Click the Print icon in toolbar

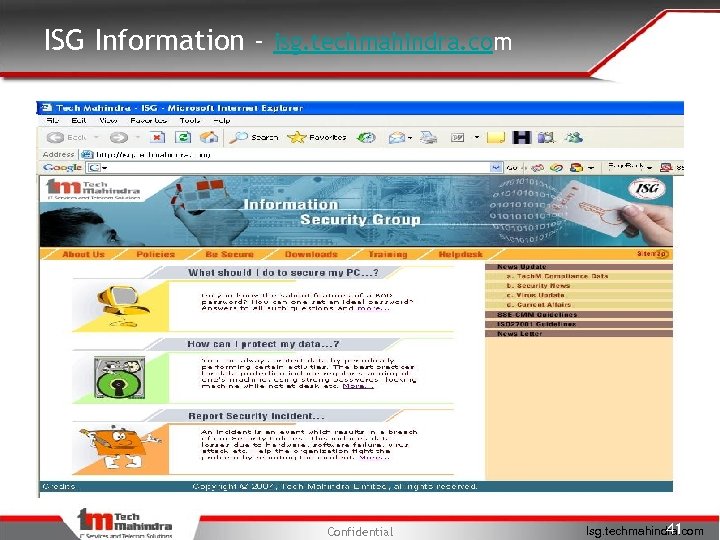click(x=428, y=137)
